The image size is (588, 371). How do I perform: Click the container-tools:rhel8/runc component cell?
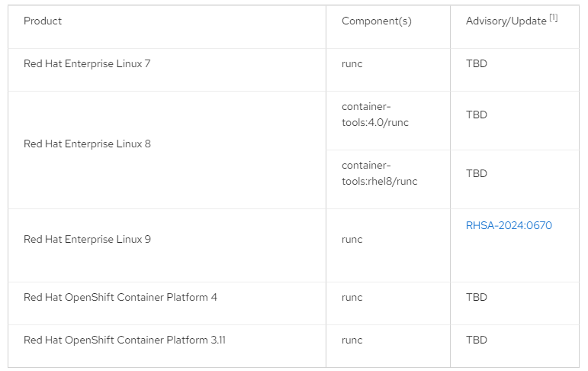point(388,179)
